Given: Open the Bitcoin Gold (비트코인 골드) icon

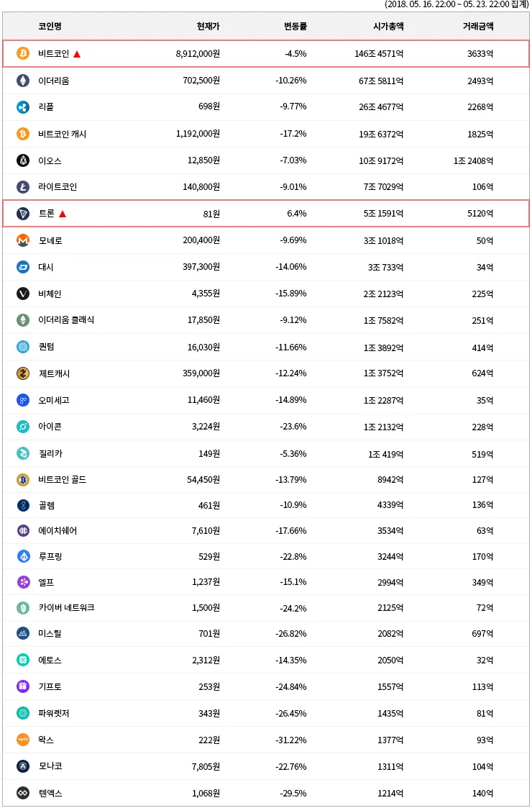Looking at the screenshot, I should coord(23,480).
